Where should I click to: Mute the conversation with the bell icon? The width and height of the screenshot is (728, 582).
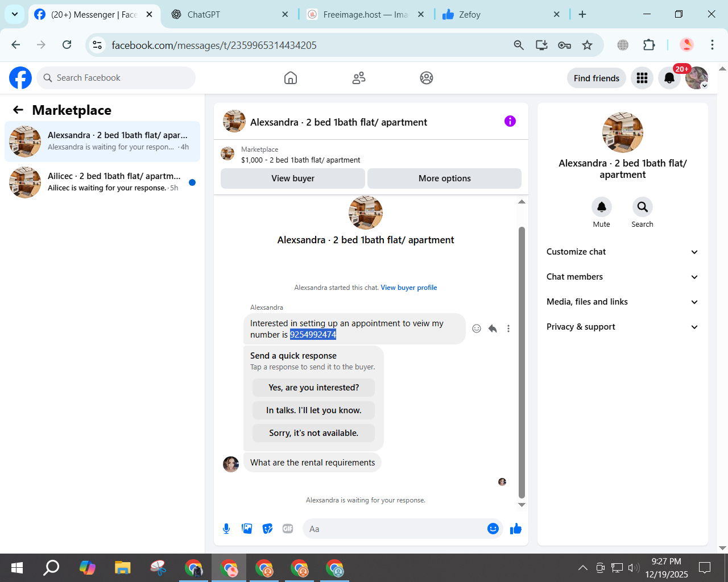pos(602,207)
